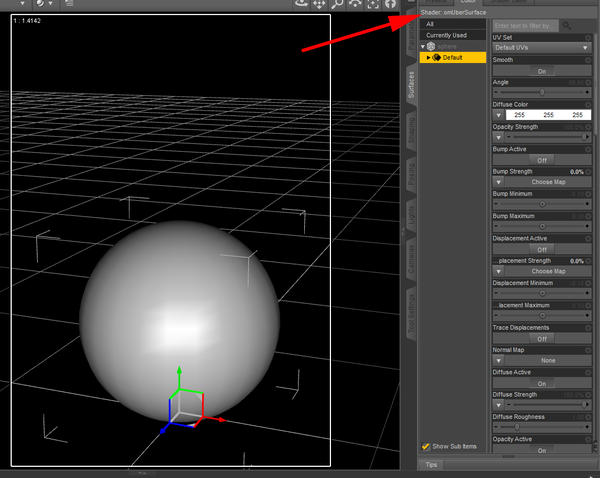
Task: Open settings gear for Bump Active property
Action: (x=588, y=149)
